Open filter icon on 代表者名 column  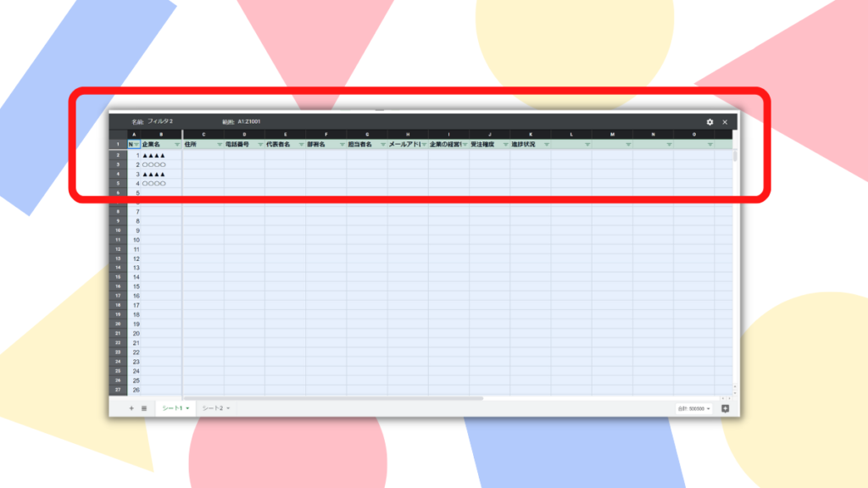click(301, 145)
